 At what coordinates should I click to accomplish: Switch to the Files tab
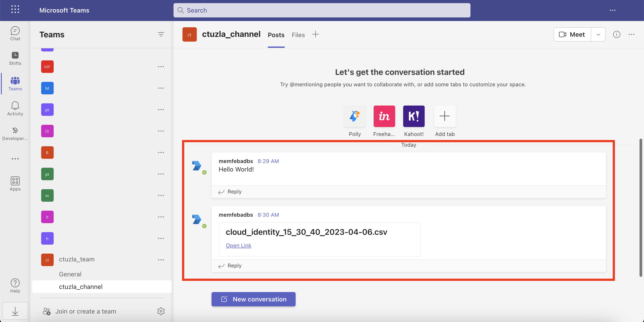pyautogui.click(x=298, y=35)
